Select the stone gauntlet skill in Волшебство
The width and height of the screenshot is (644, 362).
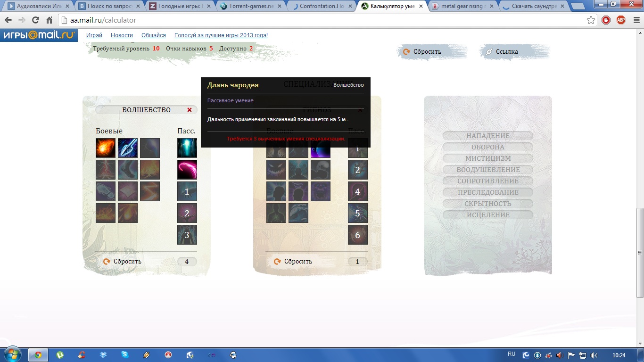(x=106, y=191)
